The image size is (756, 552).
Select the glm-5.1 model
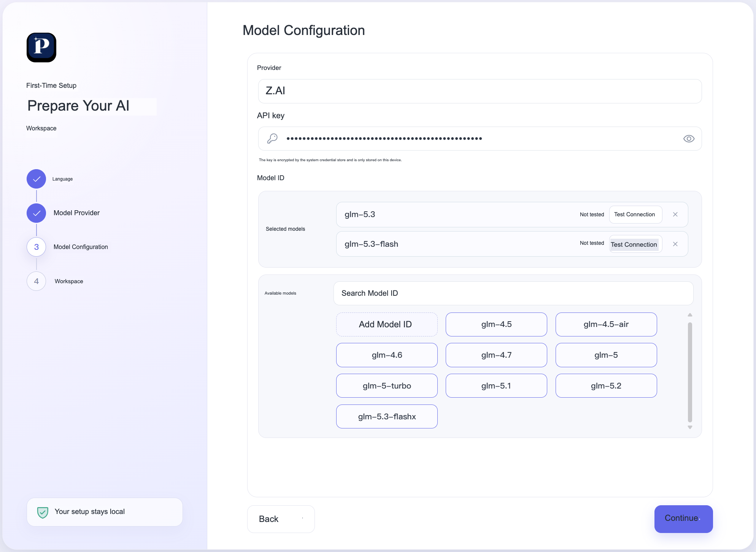(x=496, y=386)
